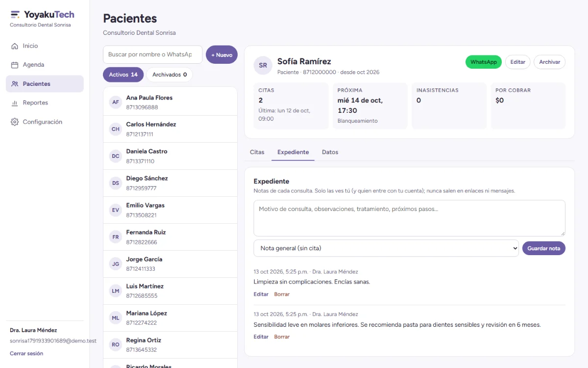Click the LM avatar for Luis Martínez
The height and width of the screenshot is (368, 588).
pos(116,291)
